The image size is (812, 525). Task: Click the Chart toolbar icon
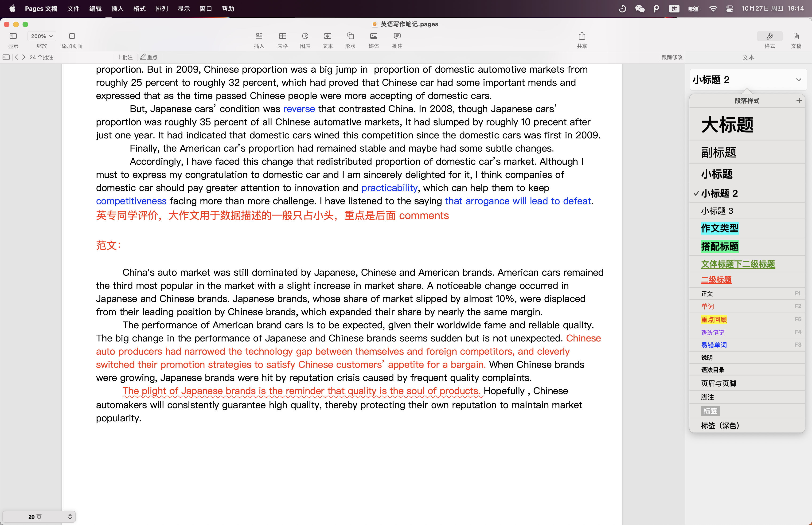click(305, 36)
